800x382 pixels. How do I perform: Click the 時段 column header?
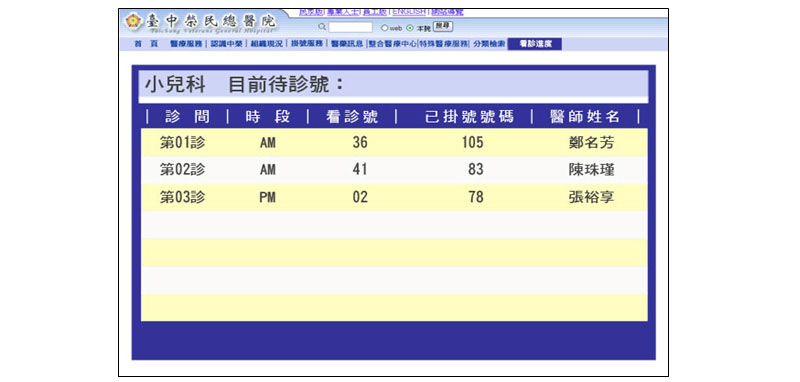(268, 117)
